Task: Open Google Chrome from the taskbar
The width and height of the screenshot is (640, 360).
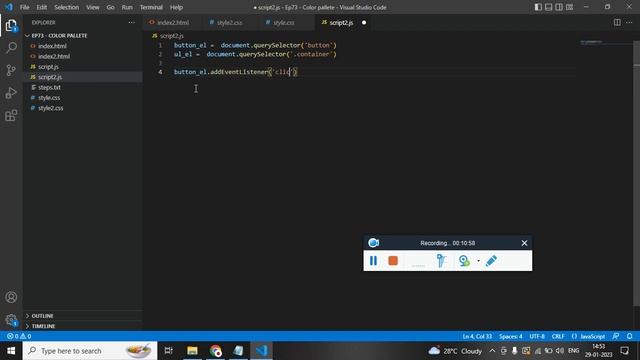Action: coord(216,351)
